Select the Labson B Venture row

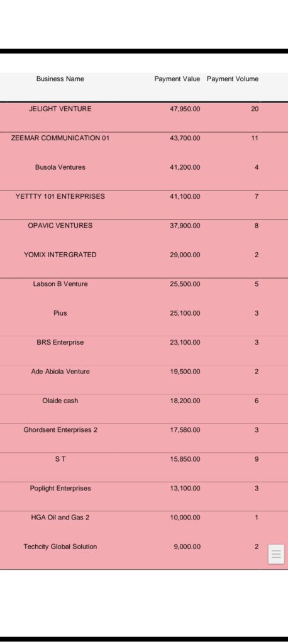pyautogui.click(x=144, y=292)
